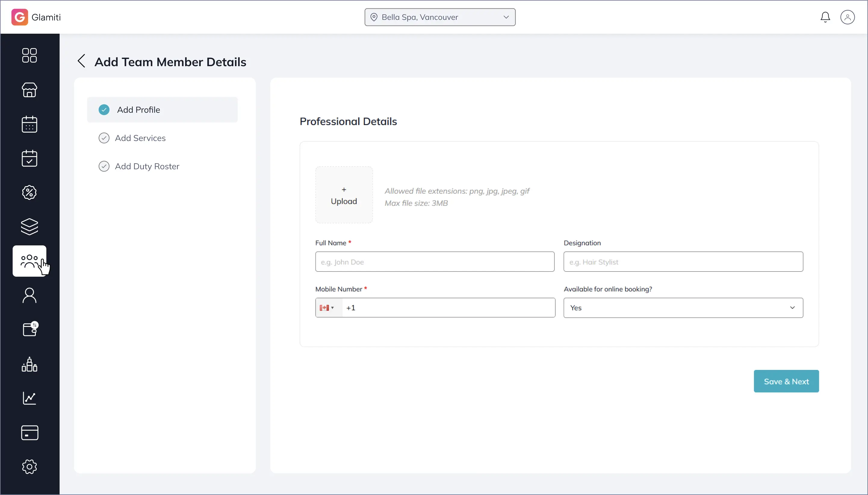Click the Save & Next button
This screenshot has width=868, height=495.
(x=786, y=381)
